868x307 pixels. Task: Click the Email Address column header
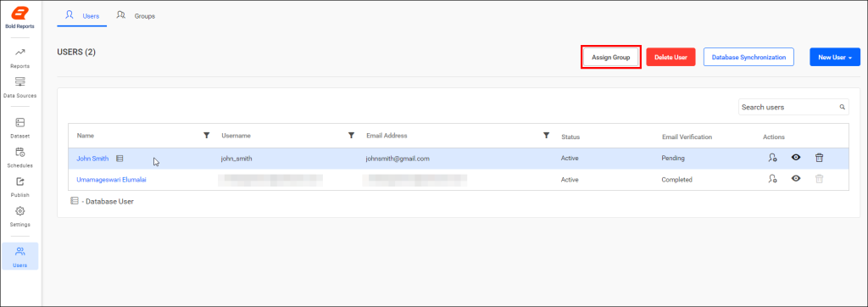coord(387,136)
